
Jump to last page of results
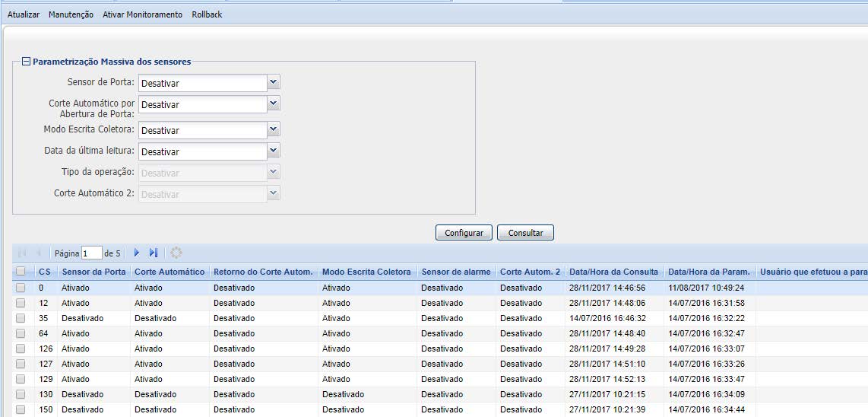pyautogui.click(x=154, y=253)
